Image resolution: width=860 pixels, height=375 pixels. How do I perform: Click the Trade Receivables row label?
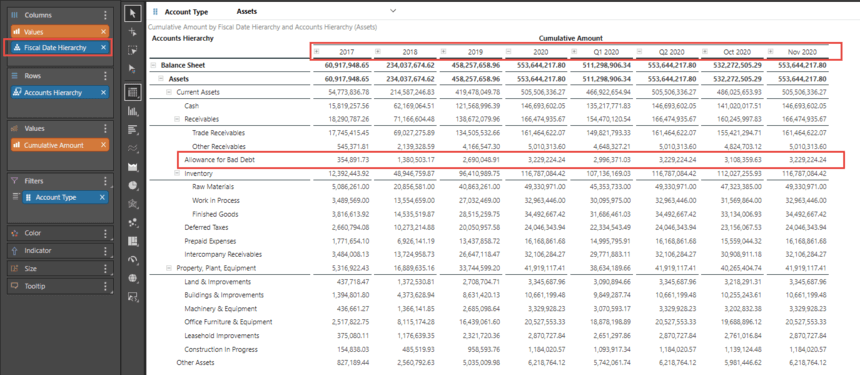pos(218,133)
